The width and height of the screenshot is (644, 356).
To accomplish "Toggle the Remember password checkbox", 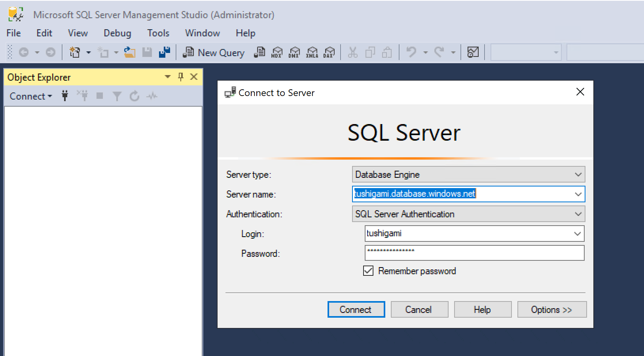I will point(368,271).
